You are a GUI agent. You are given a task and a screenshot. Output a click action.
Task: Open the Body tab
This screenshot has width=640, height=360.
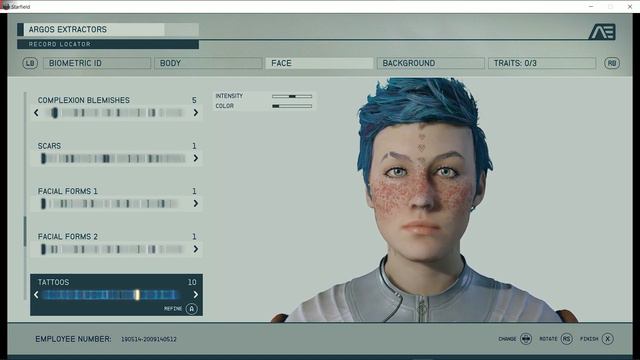tap(208, 63)
